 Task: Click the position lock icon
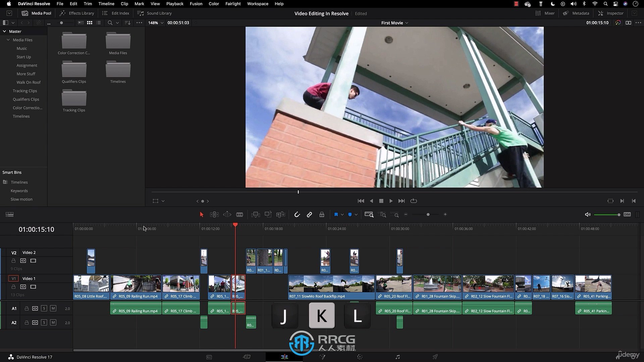tap(322, 215)
